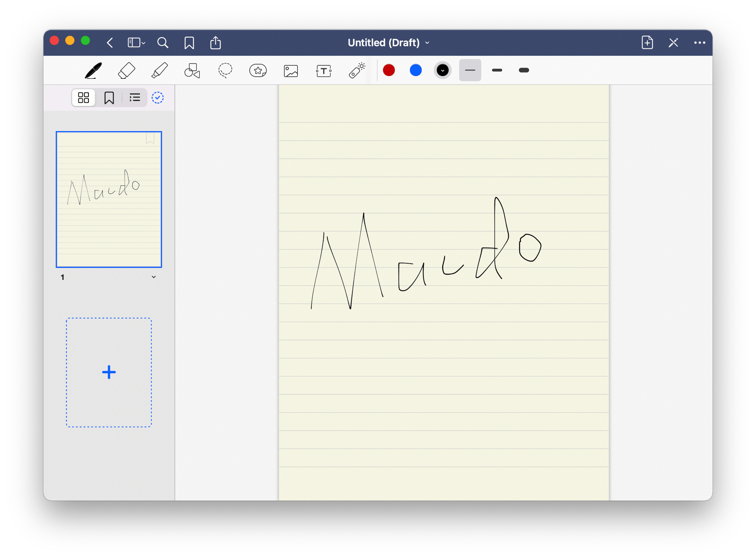Expand the page 1 options chevron
756x558 pixels.
[154, 277]
